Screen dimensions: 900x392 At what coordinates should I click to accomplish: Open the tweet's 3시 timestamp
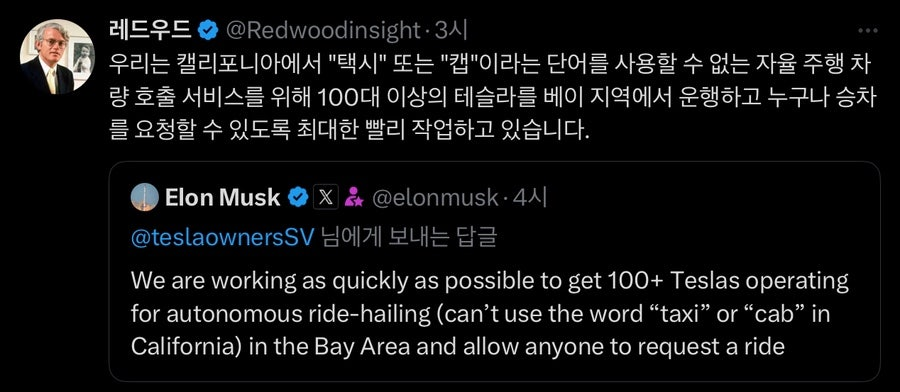451,31
